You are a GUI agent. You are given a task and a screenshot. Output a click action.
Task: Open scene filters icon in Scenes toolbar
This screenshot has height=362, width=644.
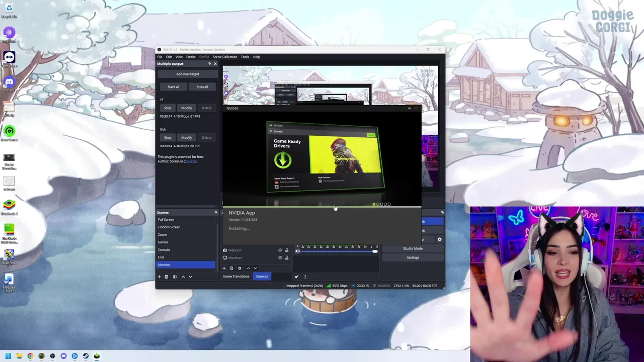[175, 277]
